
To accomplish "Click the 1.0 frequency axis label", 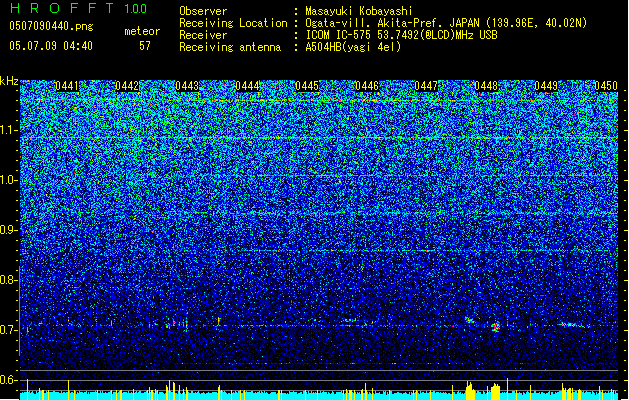I will [x=9, y=180].
